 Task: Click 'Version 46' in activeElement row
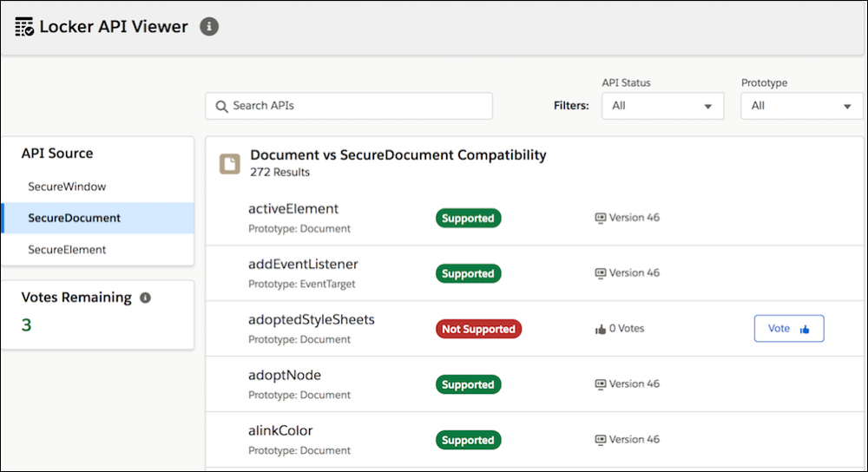pos(635,218)
